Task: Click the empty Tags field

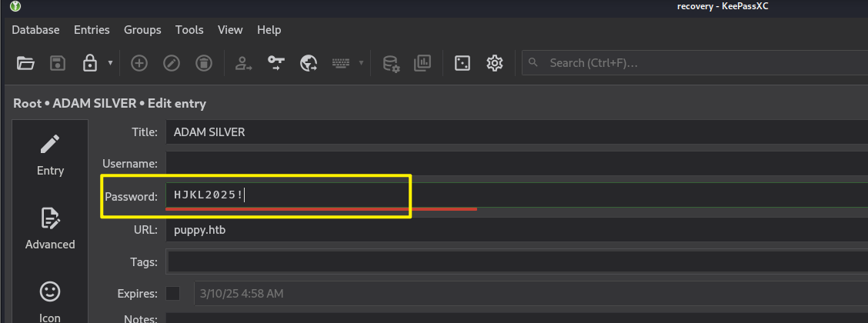Action: 516,261
